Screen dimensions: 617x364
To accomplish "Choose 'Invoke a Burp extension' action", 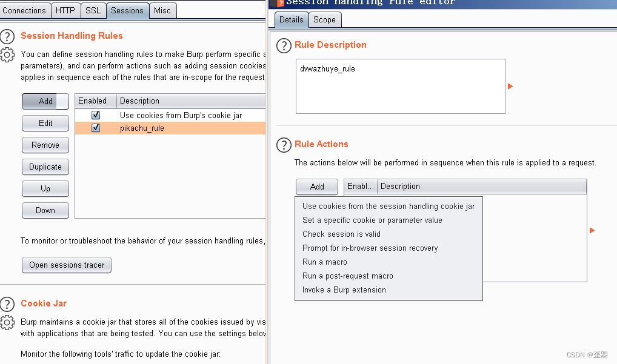I will click(x=389, y=290).
